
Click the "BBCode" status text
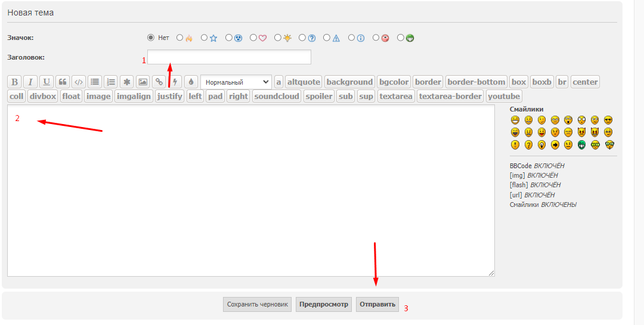coord(521,166)
